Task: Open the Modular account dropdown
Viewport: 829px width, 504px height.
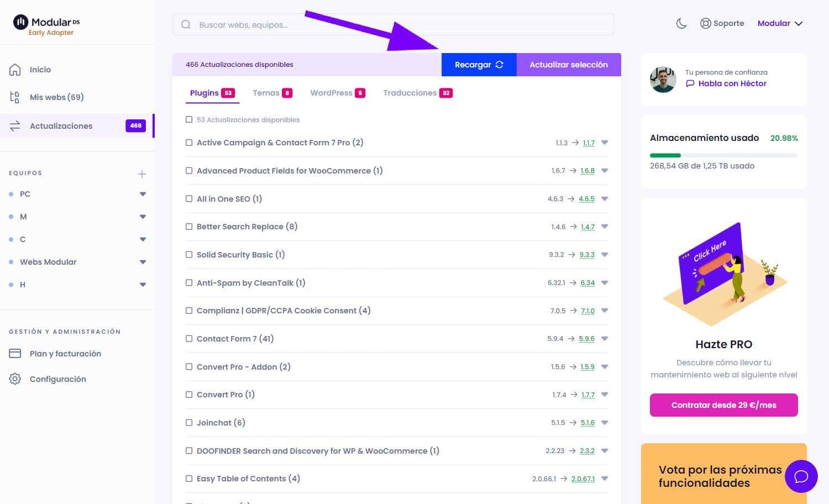Action: point(780,23)
